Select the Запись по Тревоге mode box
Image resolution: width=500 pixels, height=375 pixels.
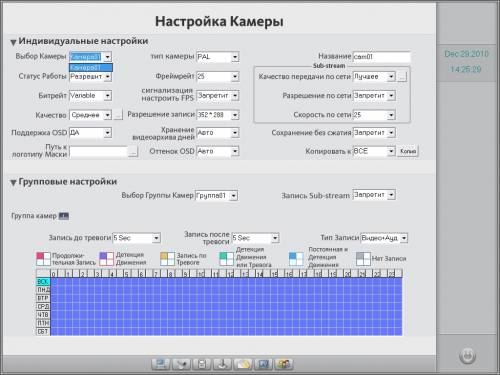coord(167,259)
